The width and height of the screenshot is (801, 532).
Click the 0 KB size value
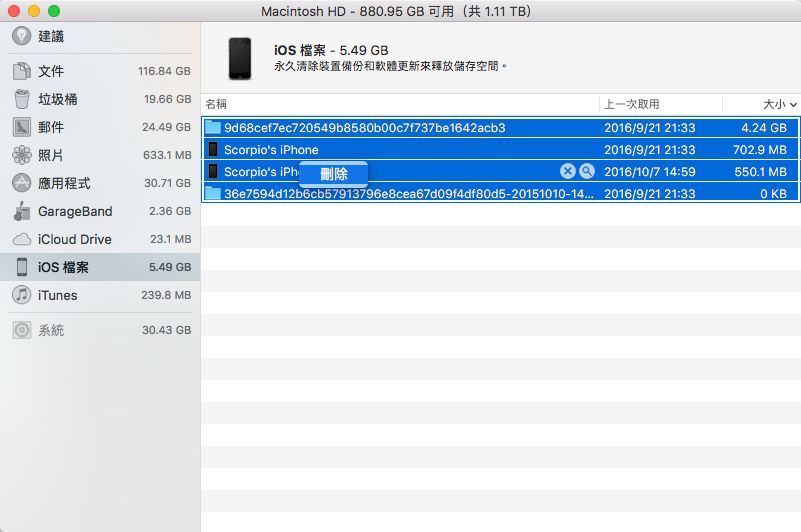point(773,194)
